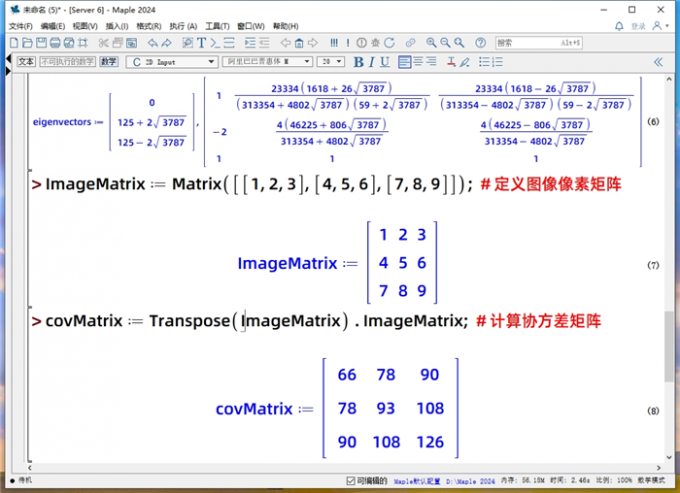680x493 pixels.
Task: Save the worksheet with the disk icon
Action: pos(41,42)
